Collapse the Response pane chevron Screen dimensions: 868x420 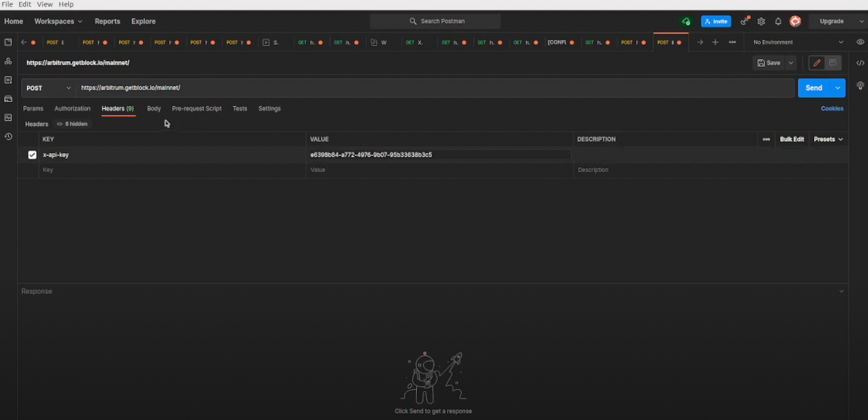pos(841,292)
